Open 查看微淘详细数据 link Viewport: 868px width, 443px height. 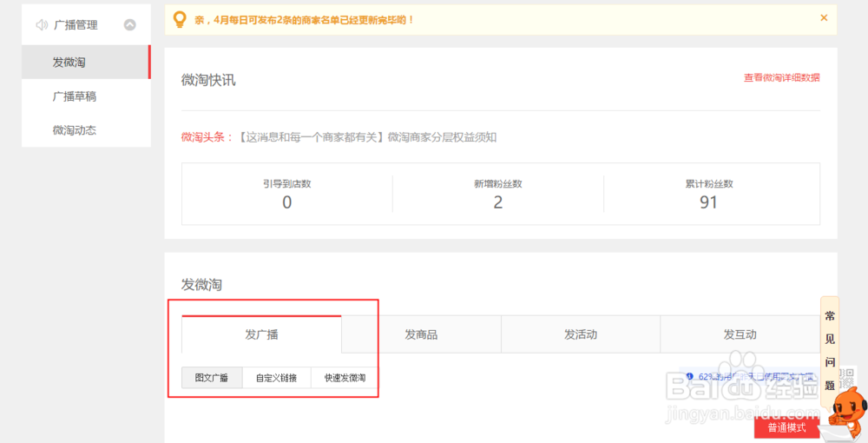(x=782, y=77)
